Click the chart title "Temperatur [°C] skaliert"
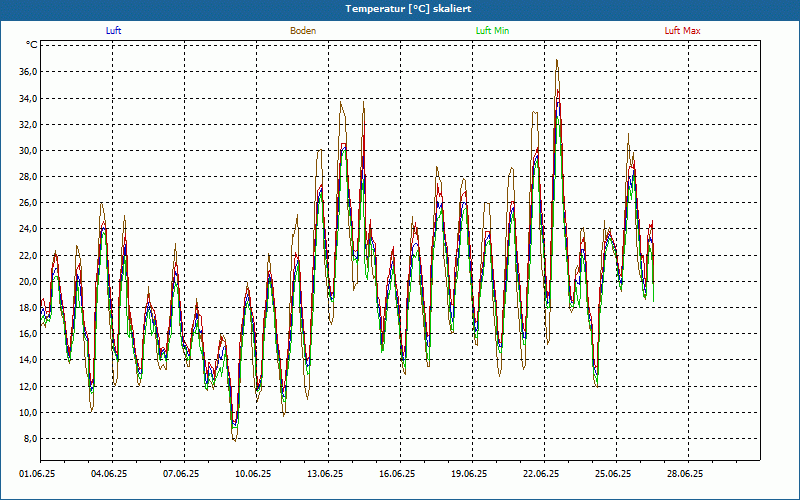Image resolution: width=800 pixels, height=500 pixels. [x=408, y=9]
